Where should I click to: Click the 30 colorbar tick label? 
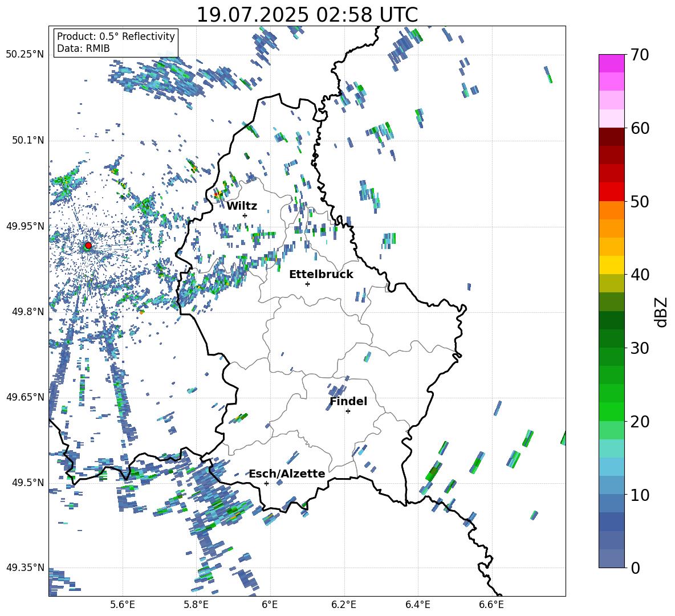click(x=640, y=348)
